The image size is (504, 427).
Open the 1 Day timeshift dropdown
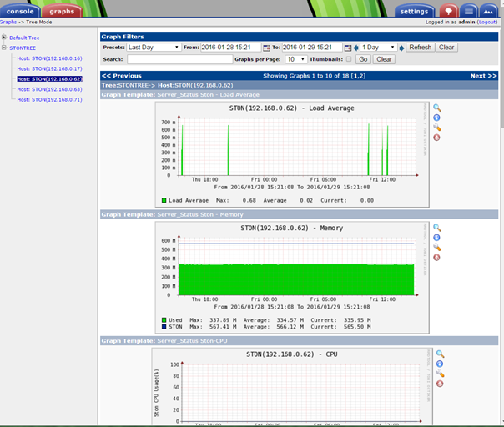tap(379, 48)
